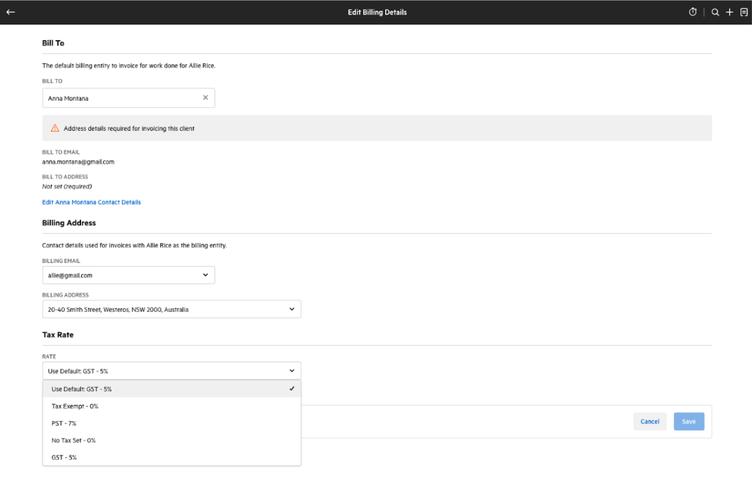Pick GST - 5% from the list
The image size is (752, 477).
click(x=172, y=457)
